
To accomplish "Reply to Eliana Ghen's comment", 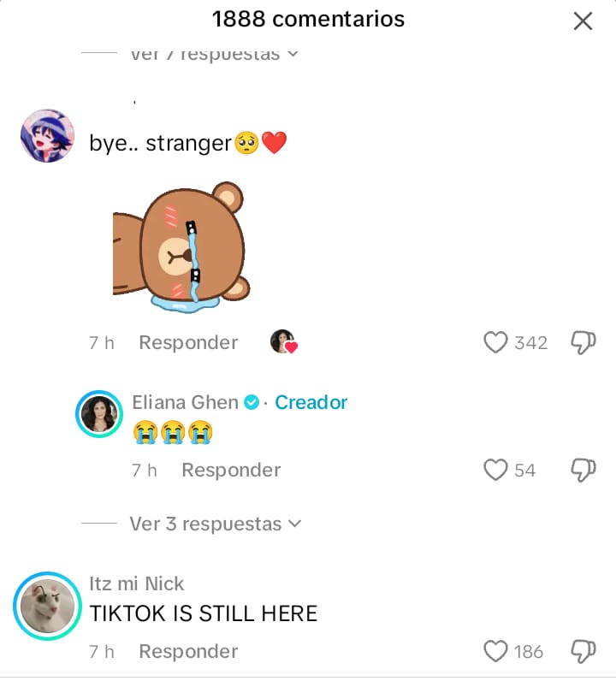I will [x=231, y=470].
